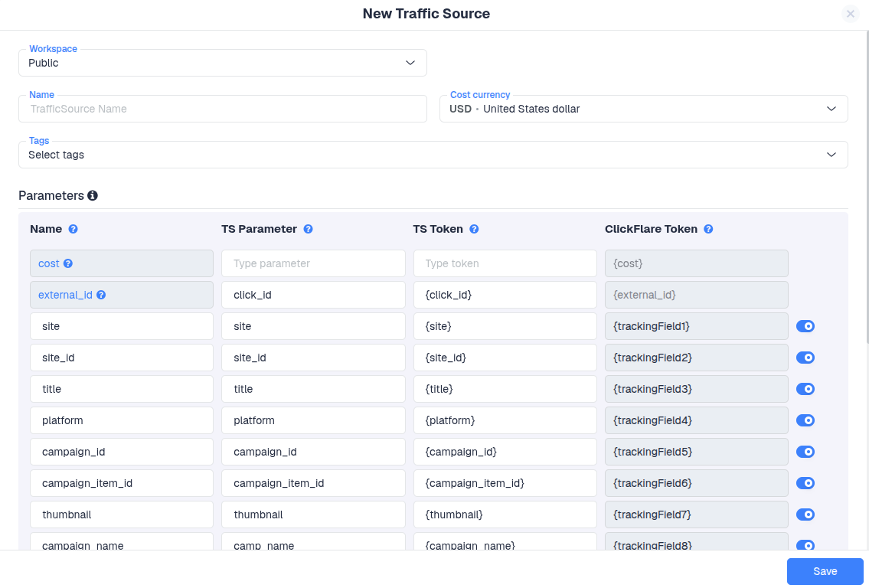Click the {click_id} TS Token field
The width and height of the screenshot is (869, 588).
click(505, 295)
